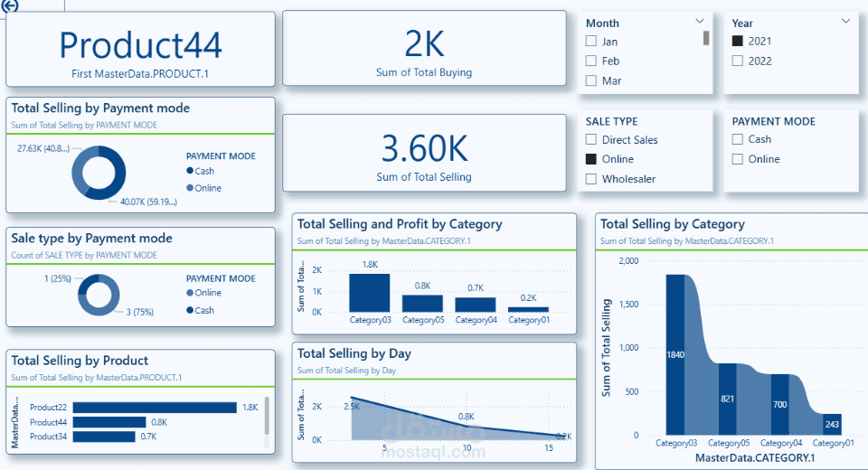Image resolution: width=868 pixels, height=470 pixels.
Task: Expand the Month slicer dropdown chevron
Action: [700, 21]
